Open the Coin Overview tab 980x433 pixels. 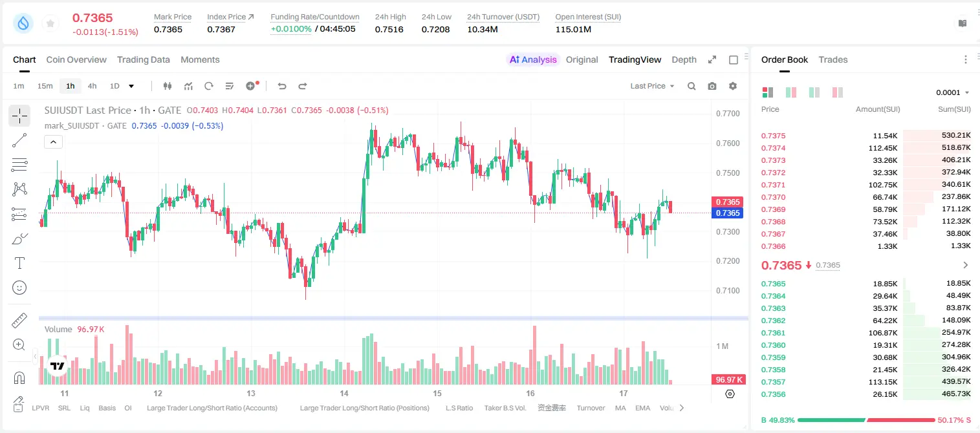[76, 59]
